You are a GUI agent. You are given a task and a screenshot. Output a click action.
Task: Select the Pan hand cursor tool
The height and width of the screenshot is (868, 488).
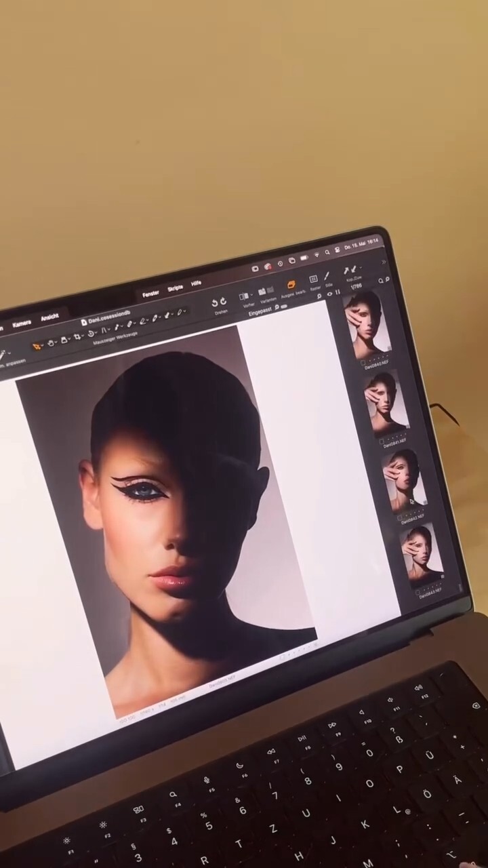[x=51, y=342]
